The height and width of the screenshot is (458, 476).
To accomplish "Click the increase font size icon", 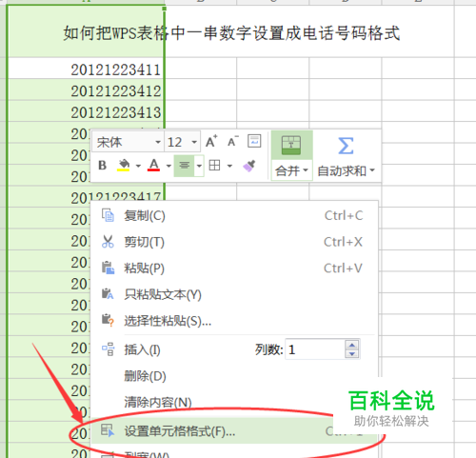I will 211,142.
